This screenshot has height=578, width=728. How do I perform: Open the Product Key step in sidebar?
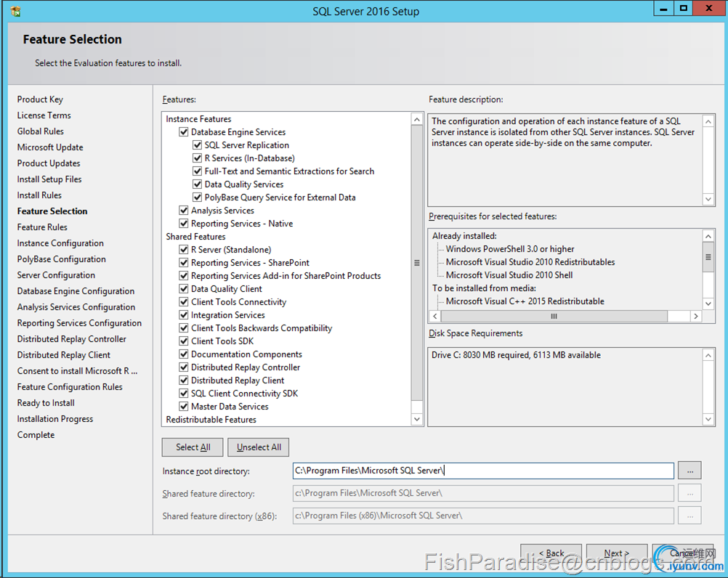tap(40, 99)
